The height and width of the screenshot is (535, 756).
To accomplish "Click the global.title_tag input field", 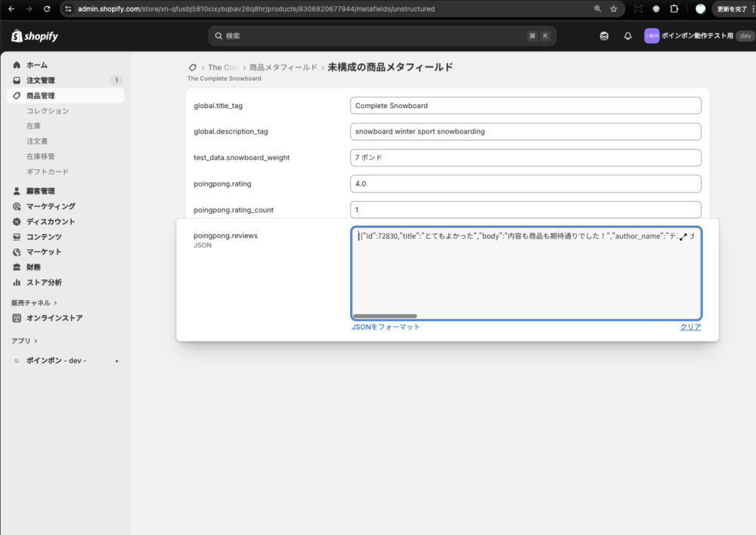I will pyautogui.click(x=525, y=106).
